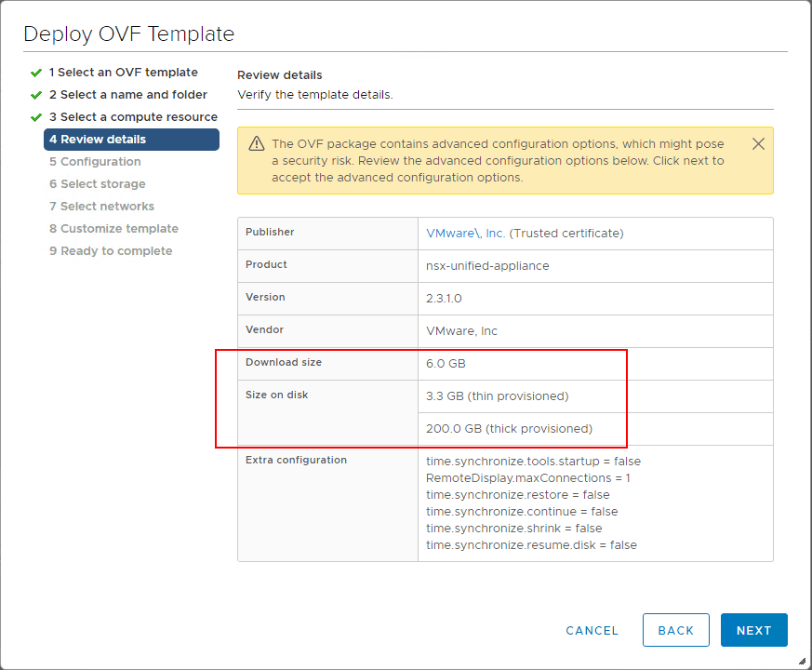Cancel the OVF template deployment
The image size is (812, 670).
point(592,630)
